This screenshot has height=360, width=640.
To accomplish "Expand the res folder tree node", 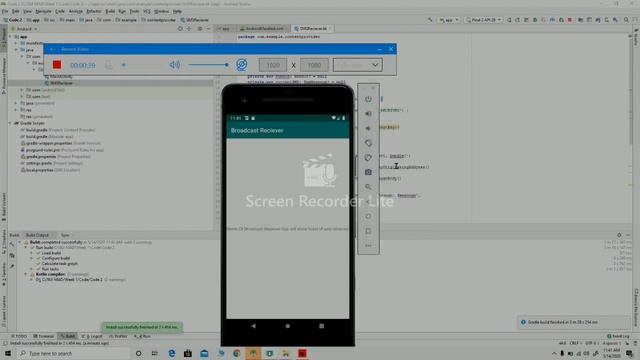I will [17, 110].
